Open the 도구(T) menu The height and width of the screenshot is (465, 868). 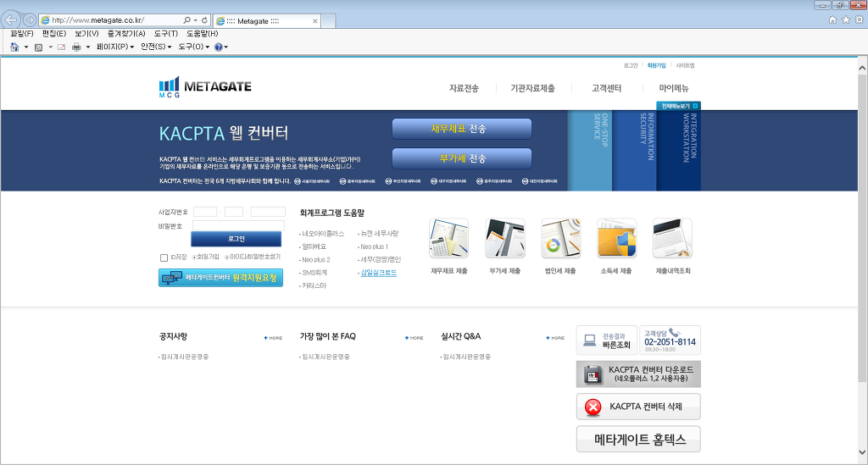pyautogui.click(x=165, y=34)
